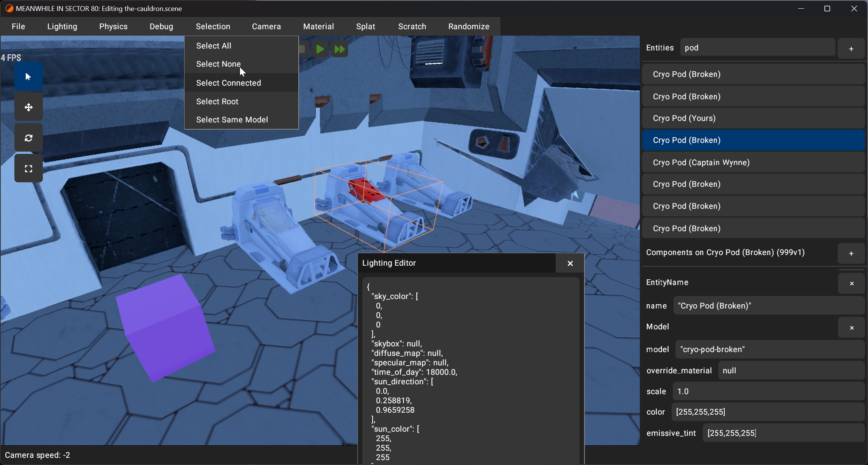
Task: Remove the Model component
Action: pos(851,328)
